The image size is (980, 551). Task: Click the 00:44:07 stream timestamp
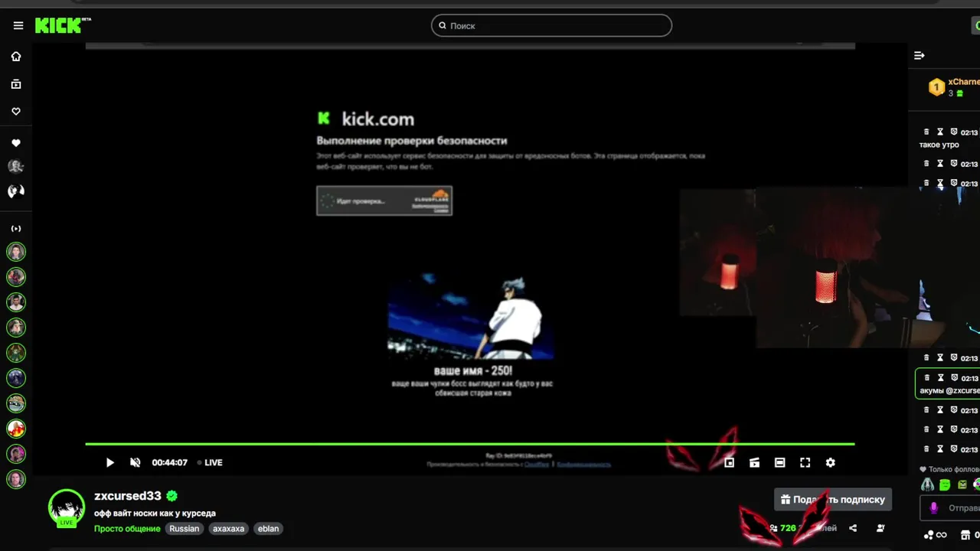pyautogui.click(x=170, y=462)
